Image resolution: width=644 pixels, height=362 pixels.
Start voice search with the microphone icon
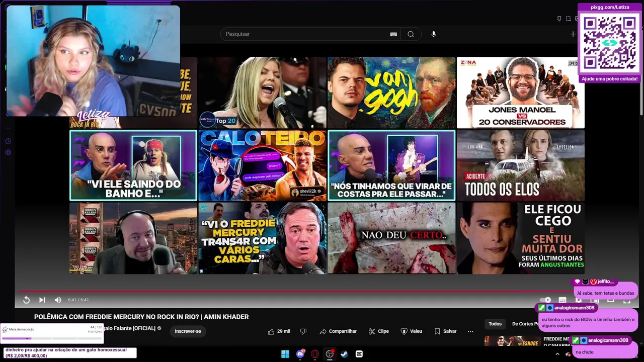tap(434, 34)
